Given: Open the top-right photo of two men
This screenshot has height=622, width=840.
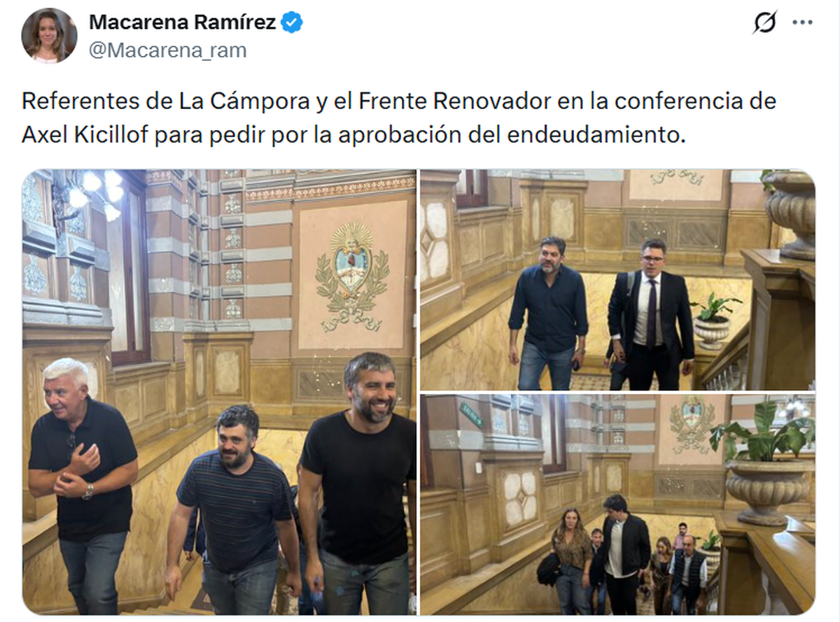Looking at the screenshot, I should point(617,280).
